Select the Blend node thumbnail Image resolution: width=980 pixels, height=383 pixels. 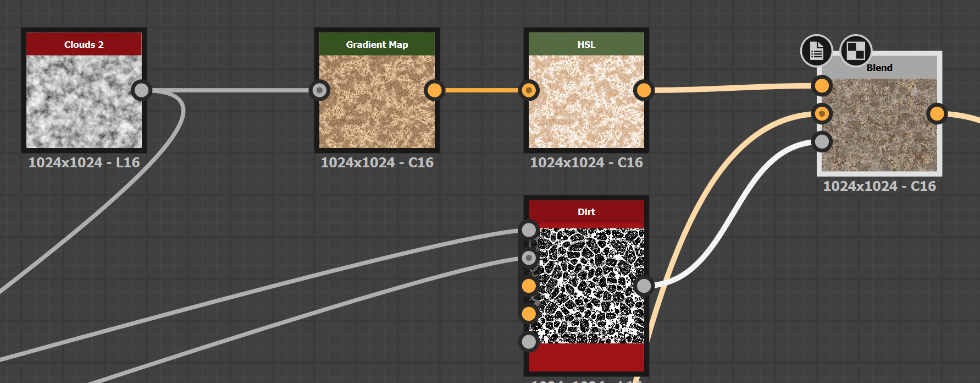tap(879, 125)
